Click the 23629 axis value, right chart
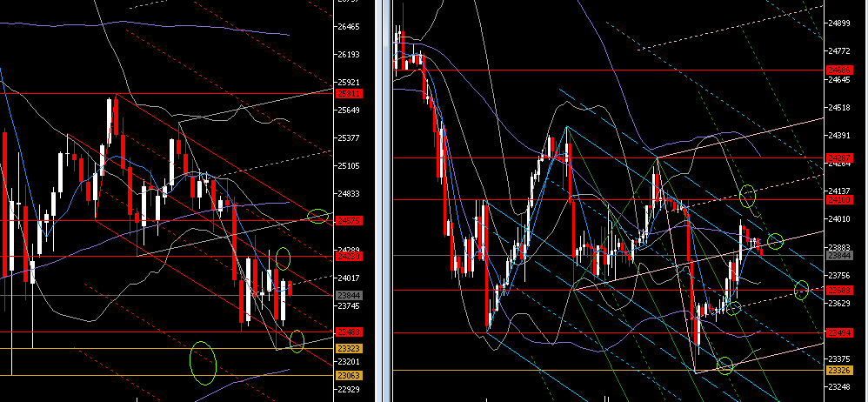The width and height of the screenshot is (868, 402). [x=839, y=303]
